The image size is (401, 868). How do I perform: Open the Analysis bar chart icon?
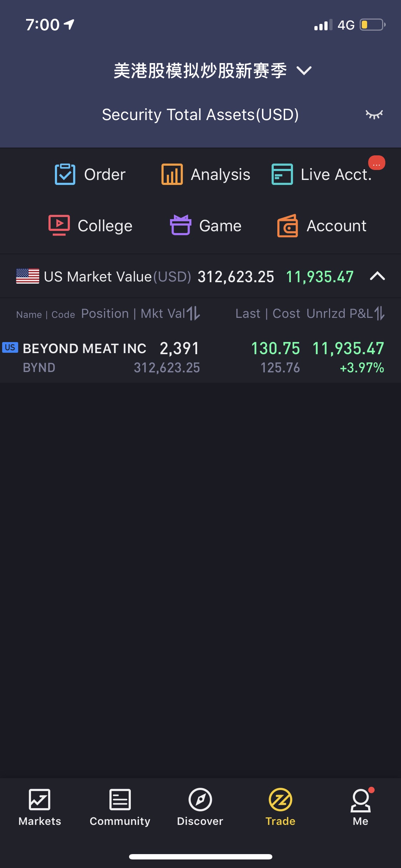coord(172,174)
